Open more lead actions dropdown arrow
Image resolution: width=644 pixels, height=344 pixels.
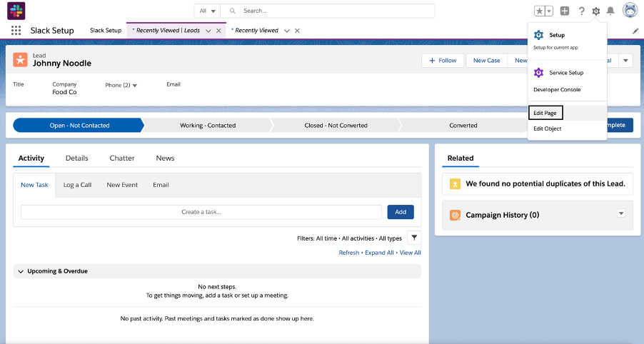coord(625,61)
